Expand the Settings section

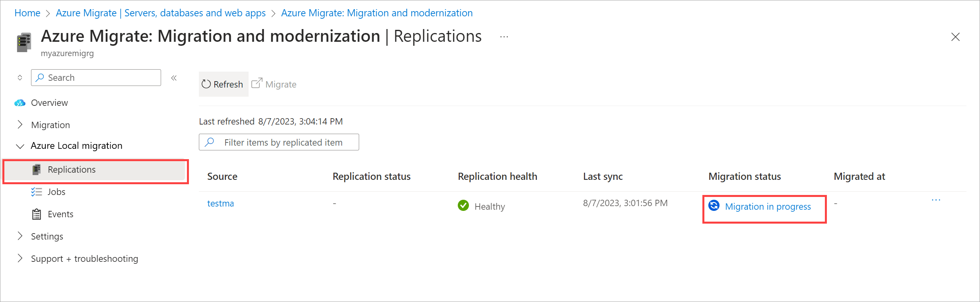coord(20,236)
